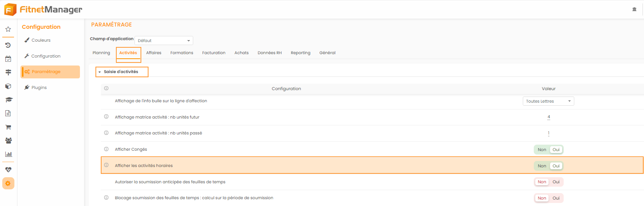Click the favorites star icon in sidebar

(8, 29)
